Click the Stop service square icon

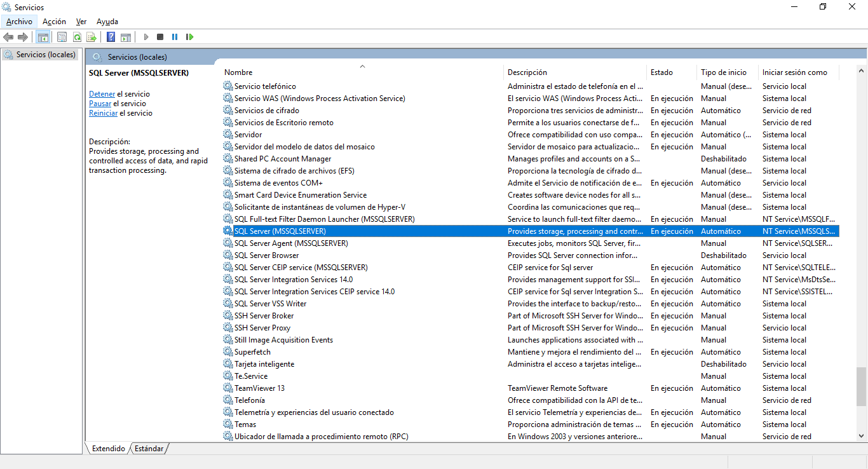[160, 37]
